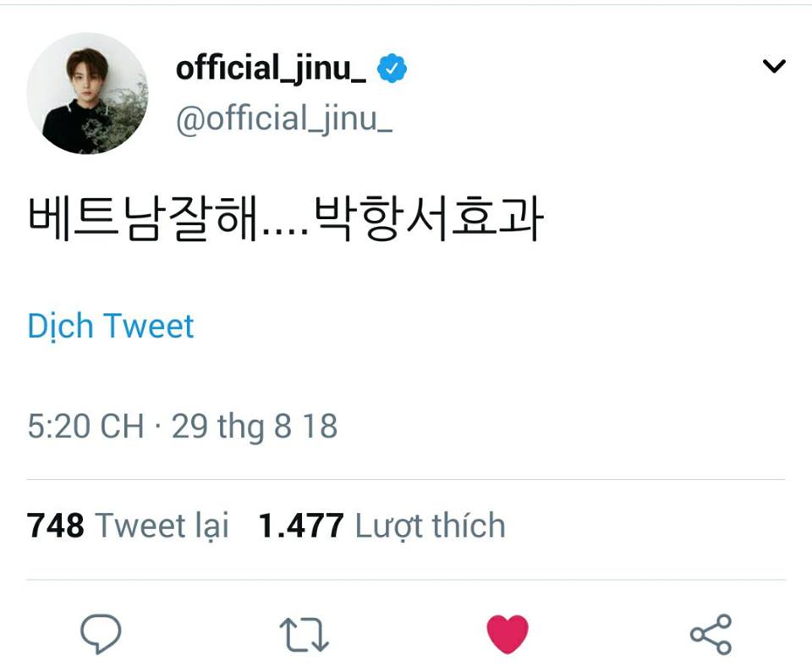
Task: Tap the 748 retweet count number
Action: [56, 526]
